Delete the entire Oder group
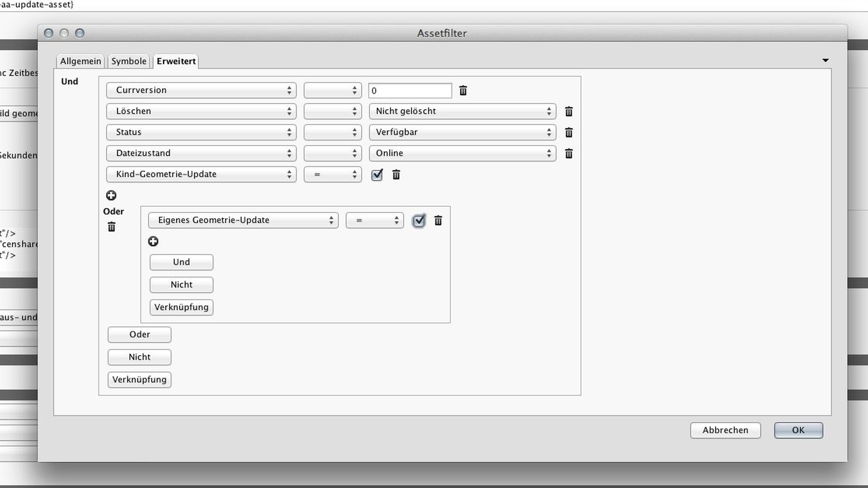 111,227
